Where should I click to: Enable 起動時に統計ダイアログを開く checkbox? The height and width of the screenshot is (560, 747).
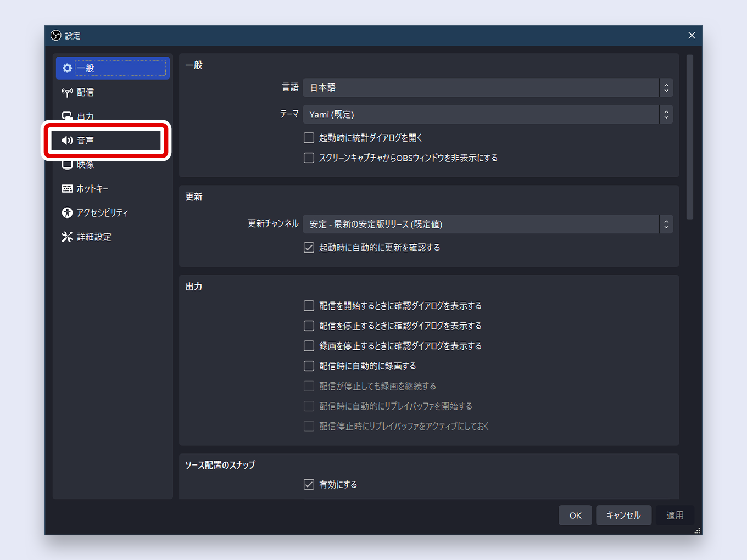tap(309, 138)
